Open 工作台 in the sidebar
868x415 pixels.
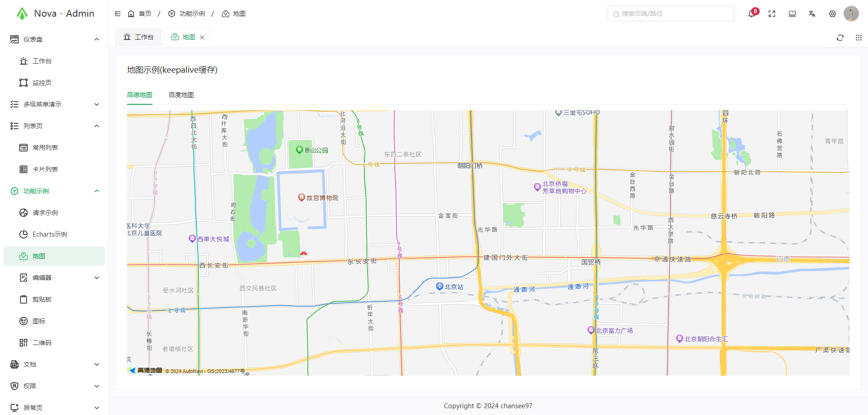point(54,61)
